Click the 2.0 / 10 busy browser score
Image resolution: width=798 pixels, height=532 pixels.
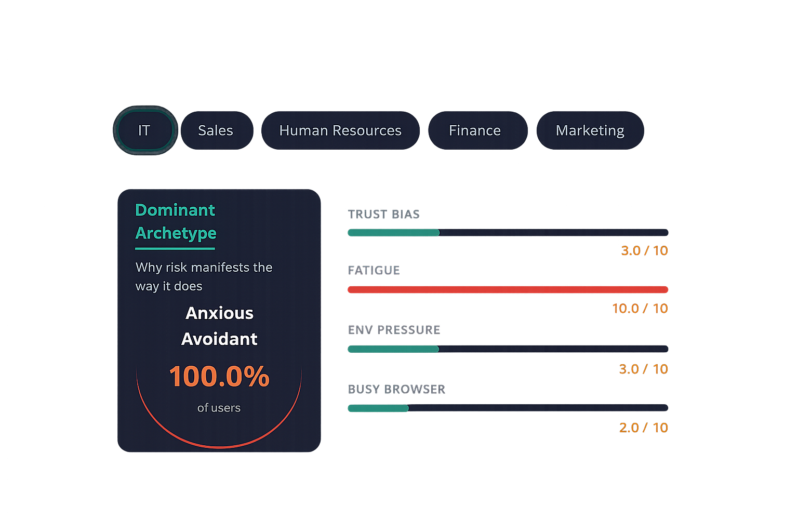click(643, 428)
